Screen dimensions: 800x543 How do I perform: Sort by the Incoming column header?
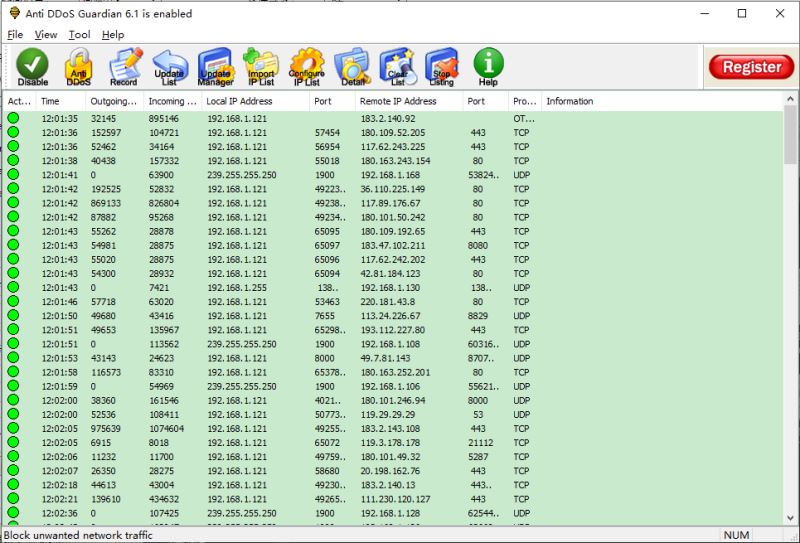[173, 101]
